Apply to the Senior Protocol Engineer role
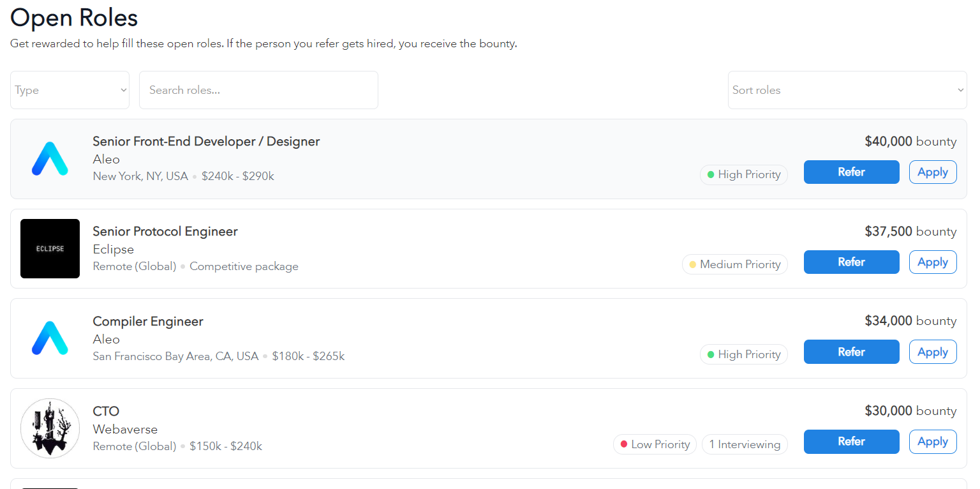 (x=932, y=262)
